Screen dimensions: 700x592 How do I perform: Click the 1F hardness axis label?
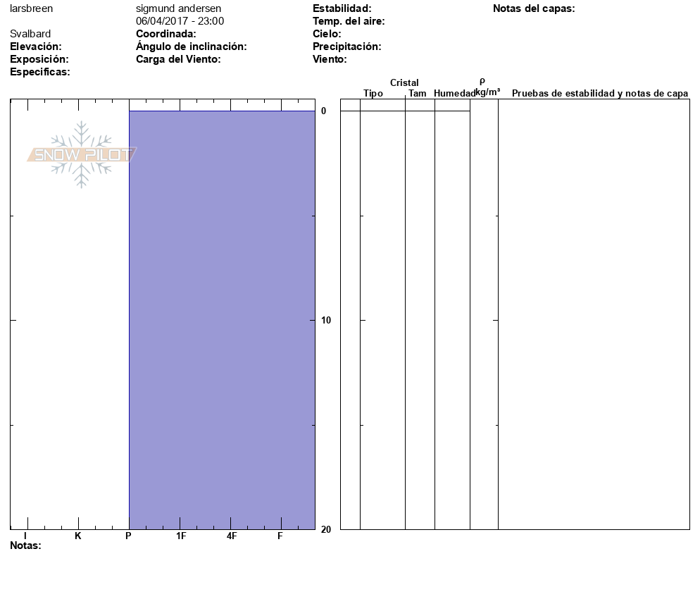coord(181,536)
